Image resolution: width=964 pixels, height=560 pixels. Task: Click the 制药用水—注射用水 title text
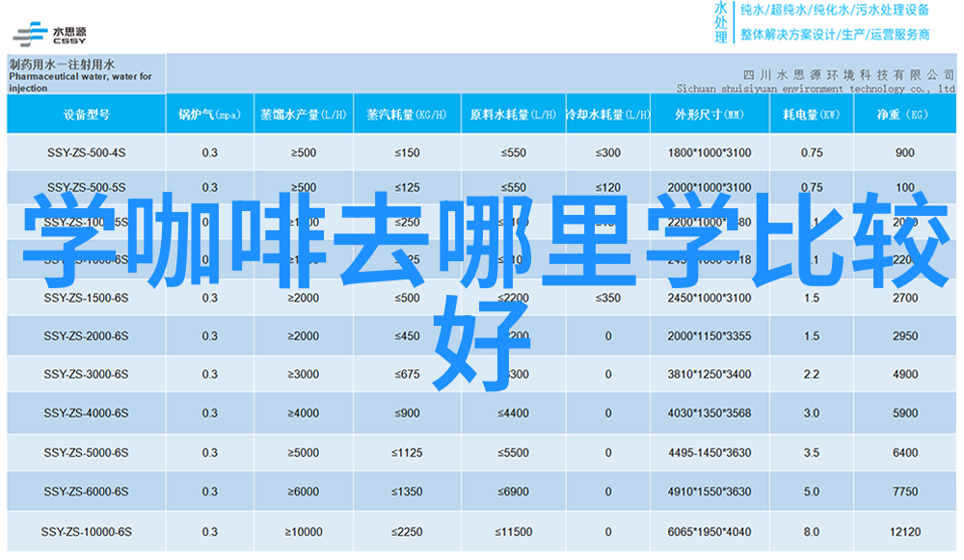pos(62,64)
